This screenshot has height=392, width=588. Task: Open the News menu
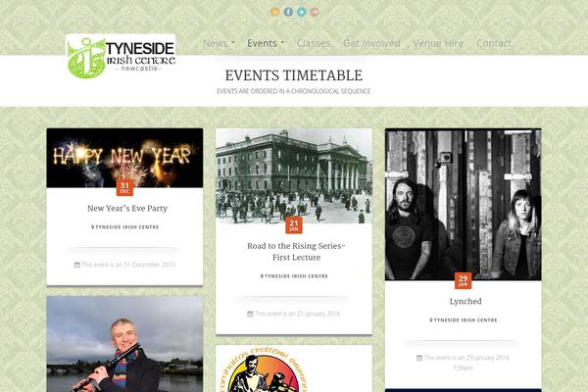219,43
